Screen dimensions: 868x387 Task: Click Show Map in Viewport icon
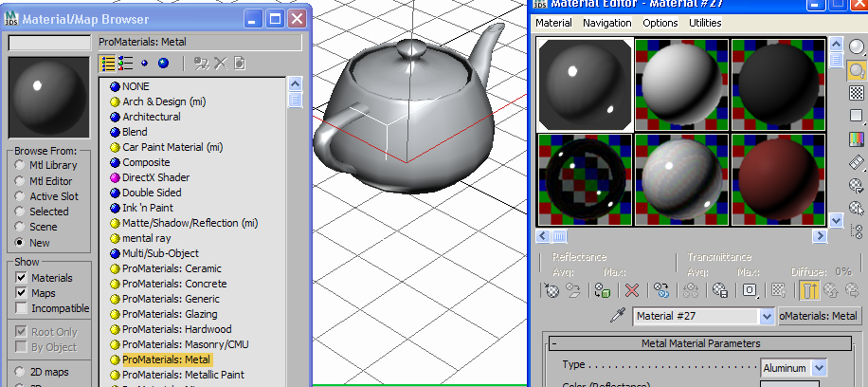tap(779, 290)
